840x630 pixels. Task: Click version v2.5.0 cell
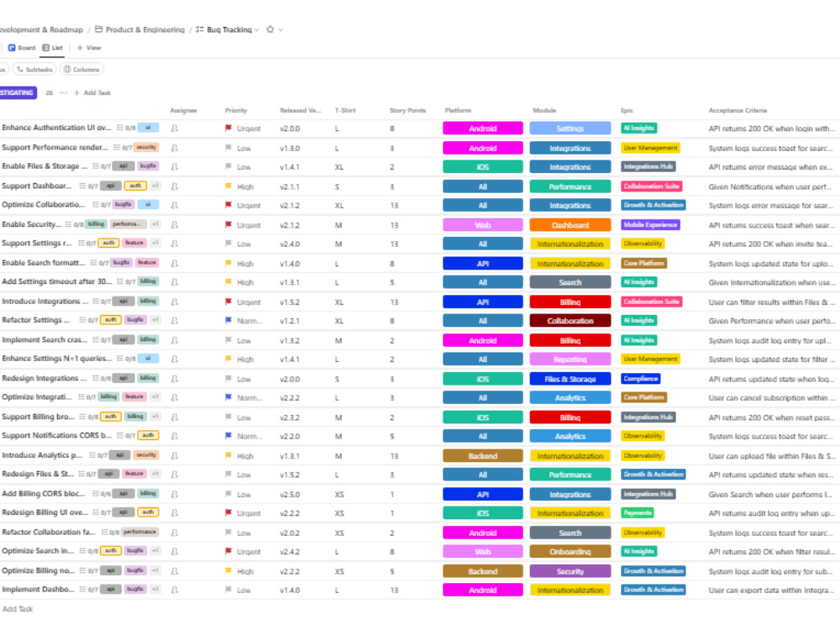coord(289,495)
